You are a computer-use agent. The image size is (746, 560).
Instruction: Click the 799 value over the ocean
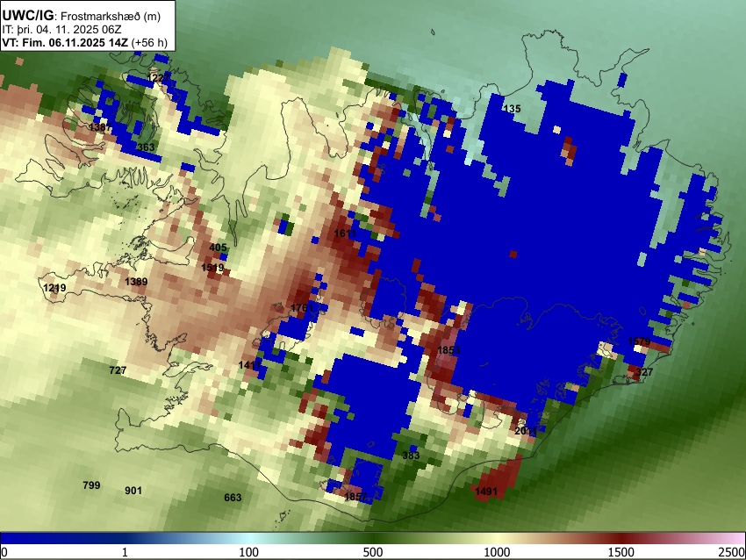click(x=91, y=485)
